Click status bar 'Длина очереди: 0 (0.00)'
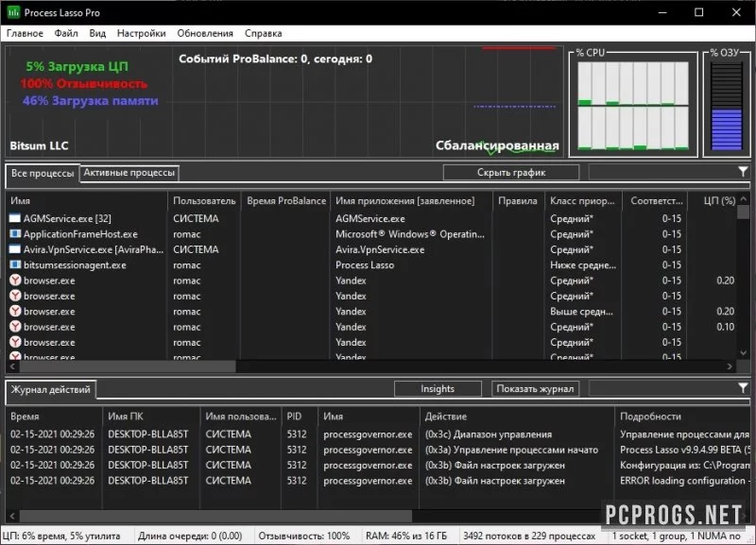Viewport: 756px width, 545px height. click(x=190, y=536)
